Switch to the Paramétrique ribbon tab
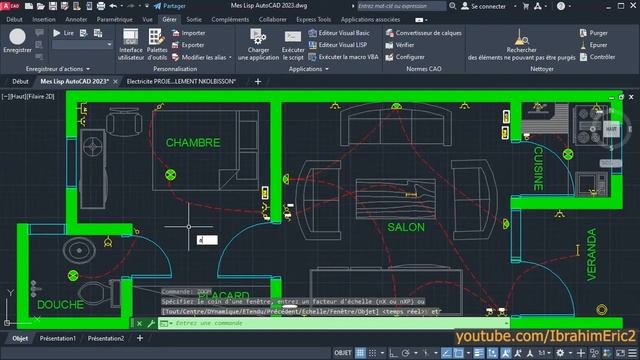The width and height of the screenshot is (640, 360). tap(114, 19)
